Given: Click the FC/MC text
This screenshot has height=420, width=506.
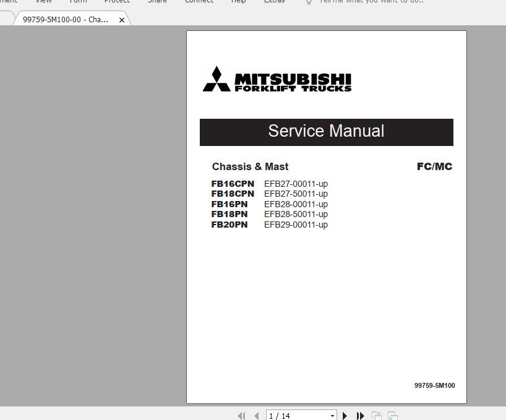Looking at the screenshot, I should pyautogui.click(x=434, y=166).
